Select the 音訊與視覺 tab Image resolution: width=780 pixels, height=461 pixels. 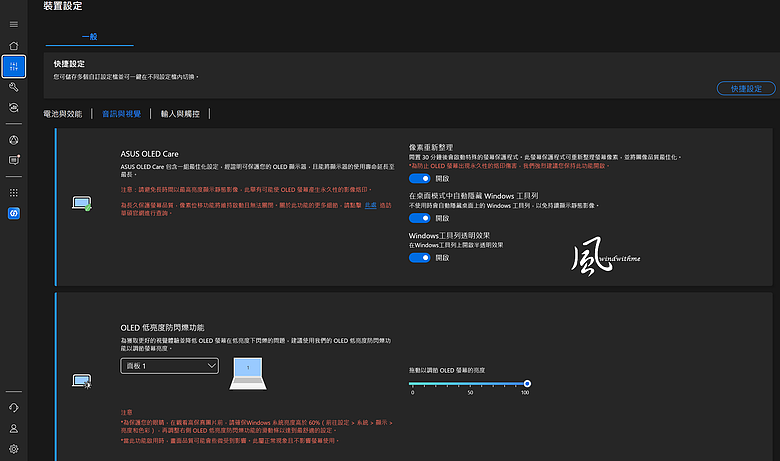121,114
